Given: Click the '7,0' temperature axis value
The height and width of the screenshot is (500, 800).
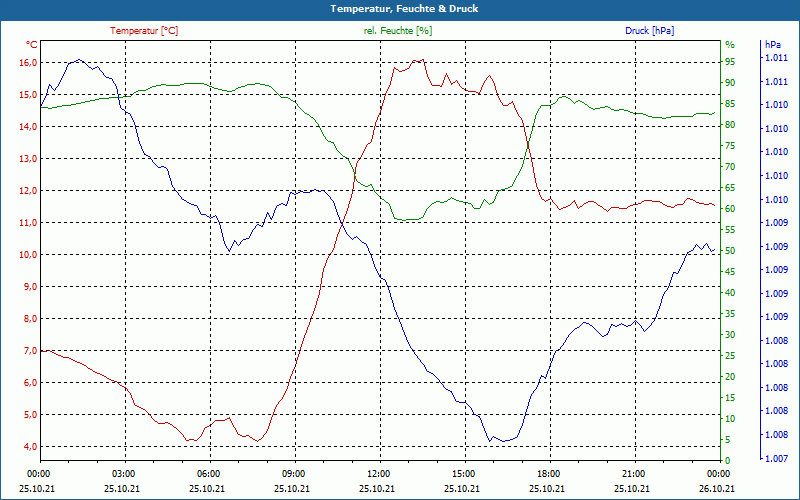Looking at the screenshot, I should 30,351.
